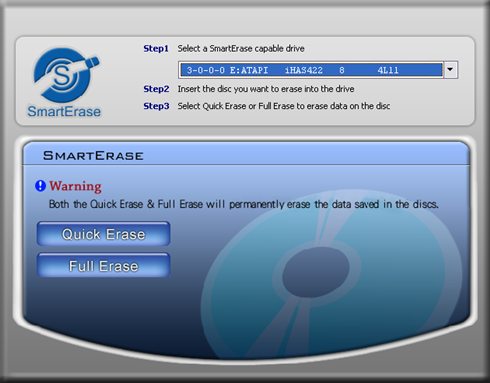This screenshot has height=383, width=490.
Task: Click 'Insert the disc you want to erase' text
Action: click(266, 89)
